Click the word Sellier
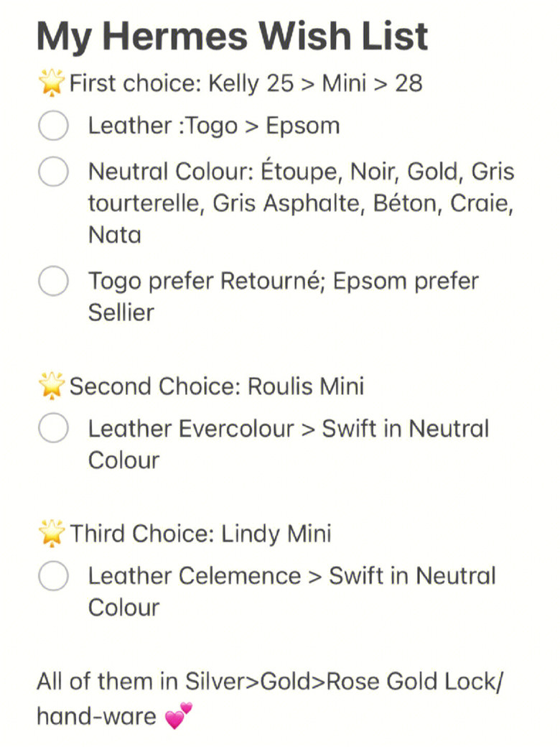The width and height of the screenshot is (560, 747). [x=121, y=312]
